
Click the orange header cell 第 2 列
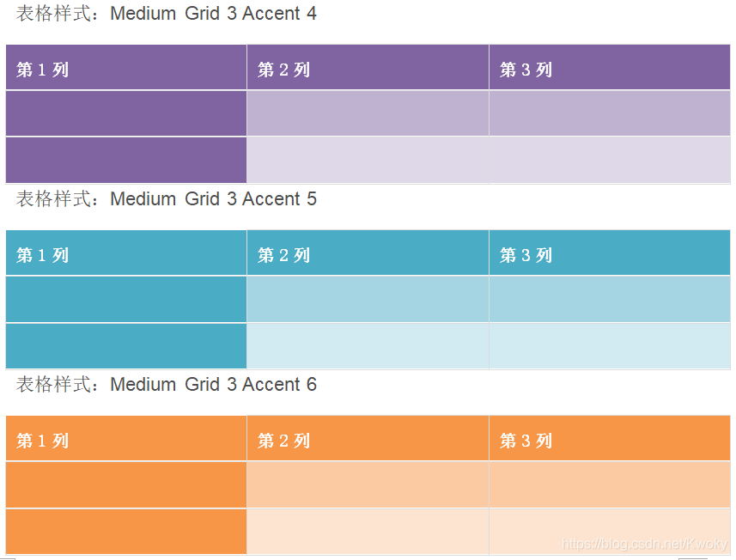tap(368, 438)
